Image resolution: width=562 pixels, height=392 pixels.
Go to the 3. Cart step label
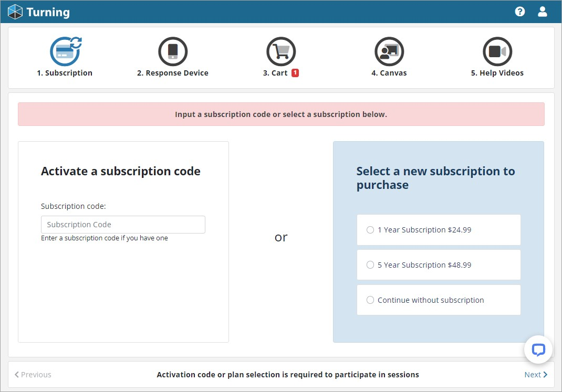[275, 73]
